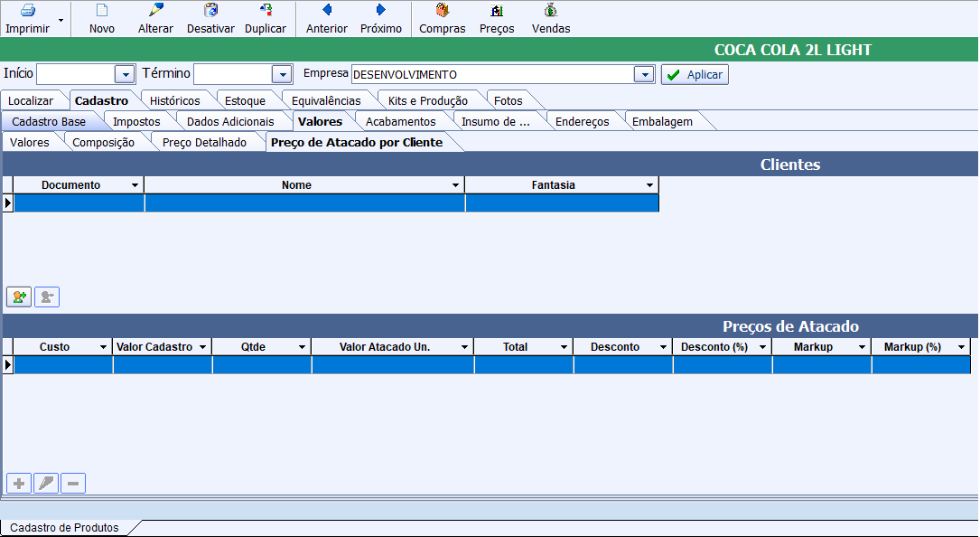Screen dimensions: 980x537
Task: Click the add client icon button
Action: click(x=19, y=297)
